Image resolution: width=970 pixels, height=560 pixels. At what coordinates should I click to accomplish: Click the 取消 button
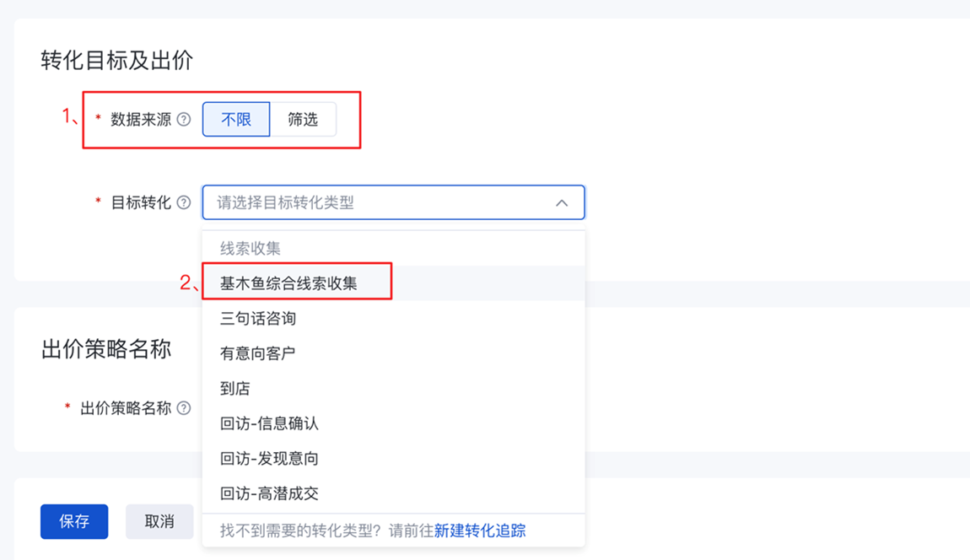(x=159, y=522)
